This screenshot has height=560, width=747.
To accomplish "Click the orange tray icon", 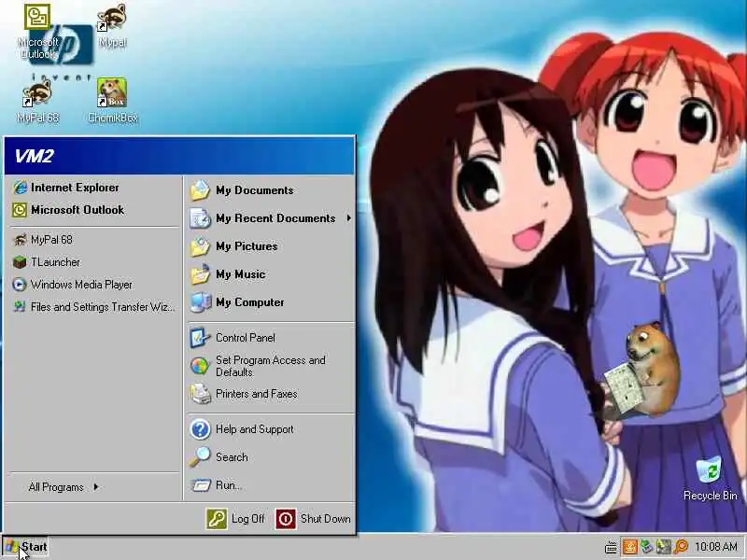I will coord(629,547).
